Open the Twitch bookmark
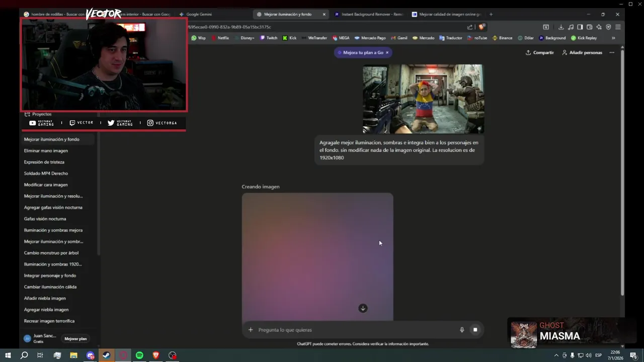 (x=269, y=38)
